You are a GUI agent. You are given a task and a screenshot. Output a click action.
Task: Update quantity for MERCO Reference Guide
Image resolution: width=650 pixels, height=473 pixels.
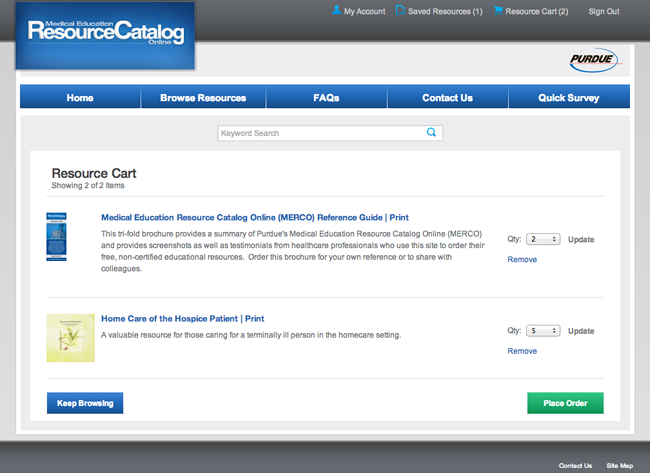click(x=581, y=239)
